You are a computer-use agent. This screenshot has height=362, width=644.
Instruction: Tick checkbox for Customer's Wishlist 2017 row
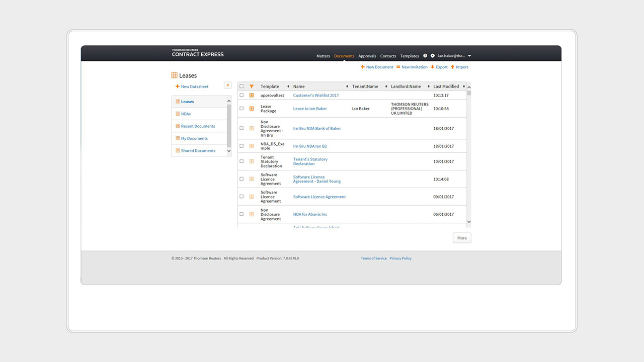(242, 95)
